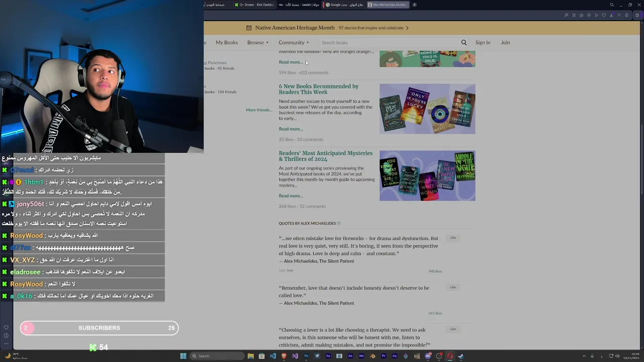Launch purple Visual Studio taskbar icon

295,356
